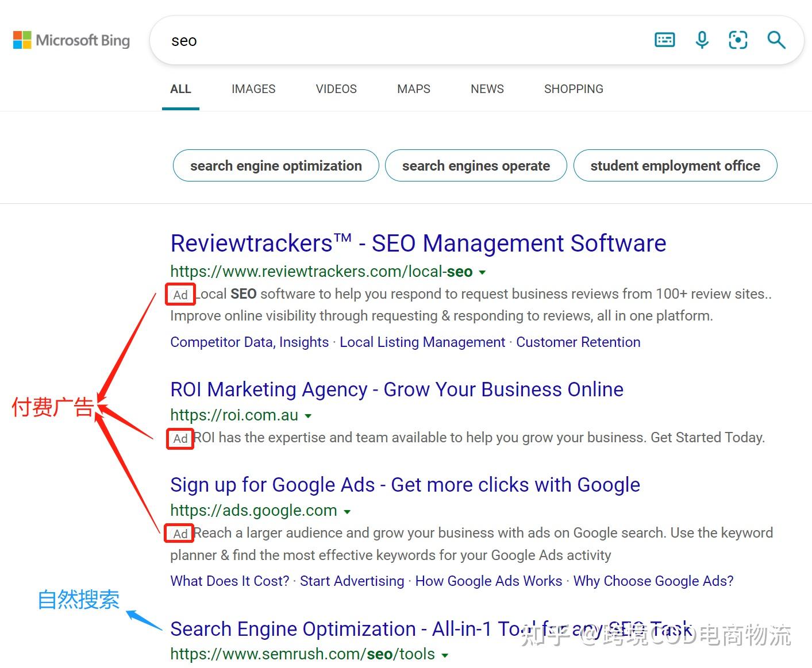The image size is (812, 668).
Task: Open the Local Listing Management sitelink
Action: point(422,342)
